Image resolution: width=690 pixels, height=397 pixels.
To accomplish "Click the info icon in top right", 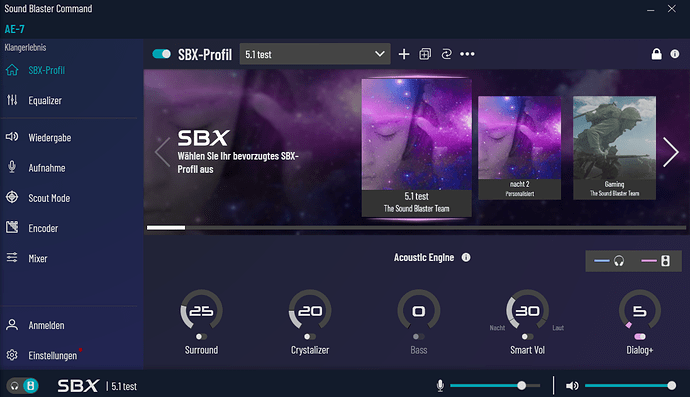I will [x=675, y=54].
